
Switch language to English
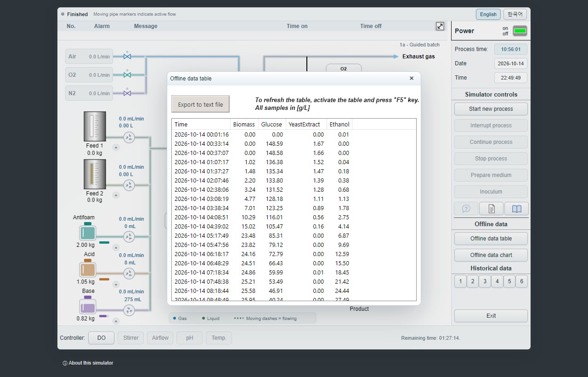[x=488, y=14]
